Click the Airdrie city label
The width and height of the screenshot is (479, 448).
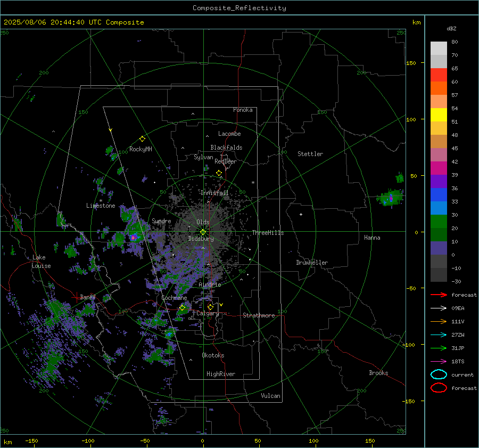210,284
